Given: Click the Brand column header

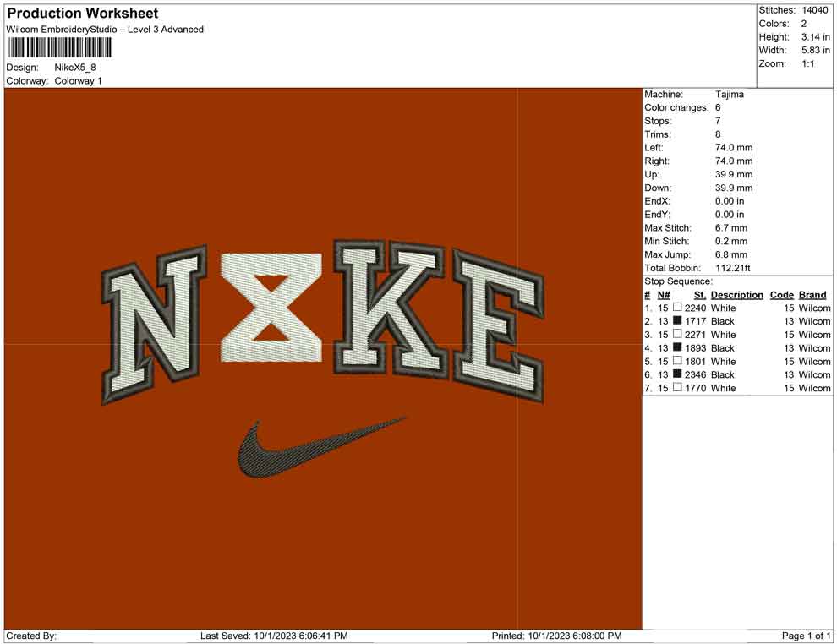Looking at the screenshot, I should (812, 295).
